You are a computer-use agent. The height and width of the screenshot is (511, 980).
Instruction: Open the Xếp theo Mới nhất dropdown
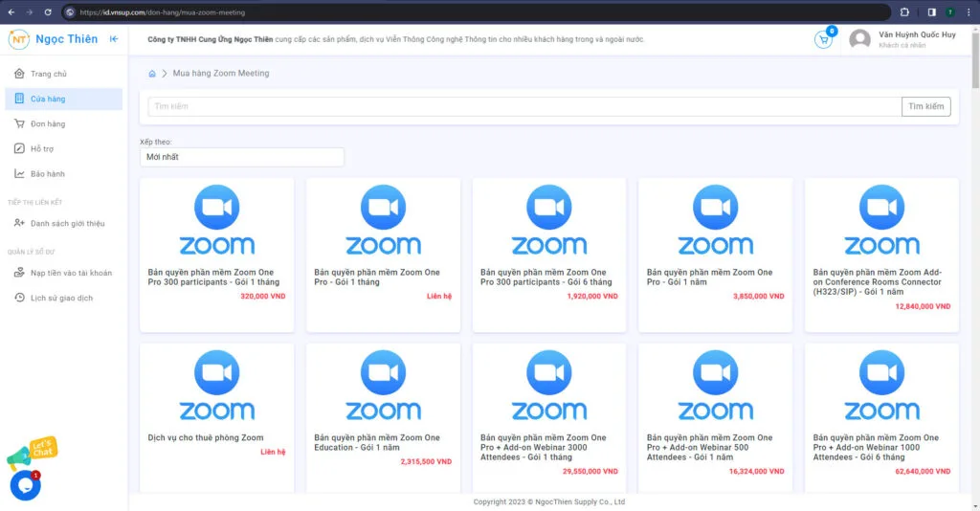click(x=242, y=157)
